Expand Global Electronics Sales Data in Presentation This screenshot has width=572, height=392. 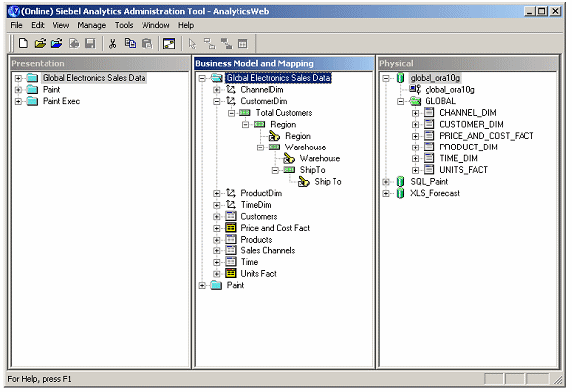[x=18, y=78]
